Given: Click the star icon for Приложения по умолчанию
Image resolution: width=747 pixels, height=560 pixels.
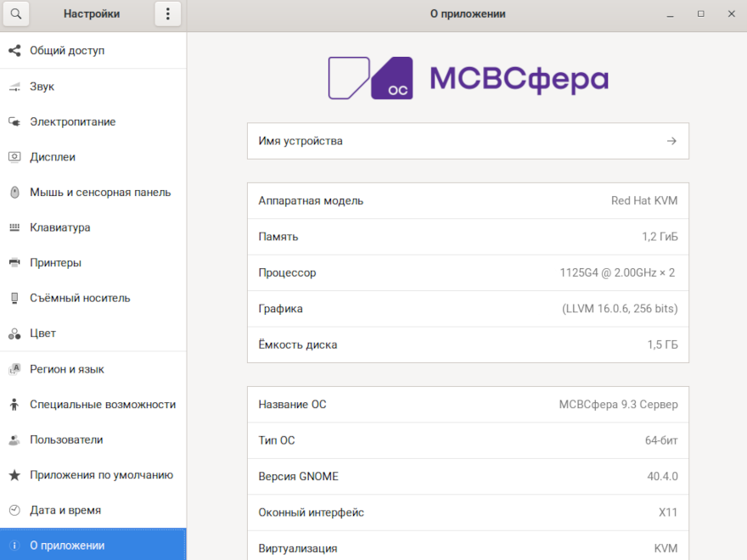Looking at the screenshot, I should (x=14, y=475).
